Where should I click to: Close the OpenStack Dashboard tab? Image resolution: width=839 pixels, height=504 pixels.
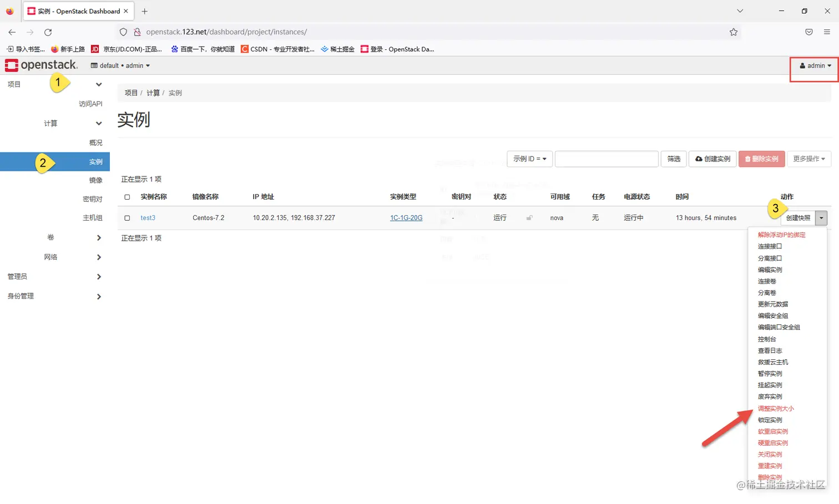coord(126,11)
